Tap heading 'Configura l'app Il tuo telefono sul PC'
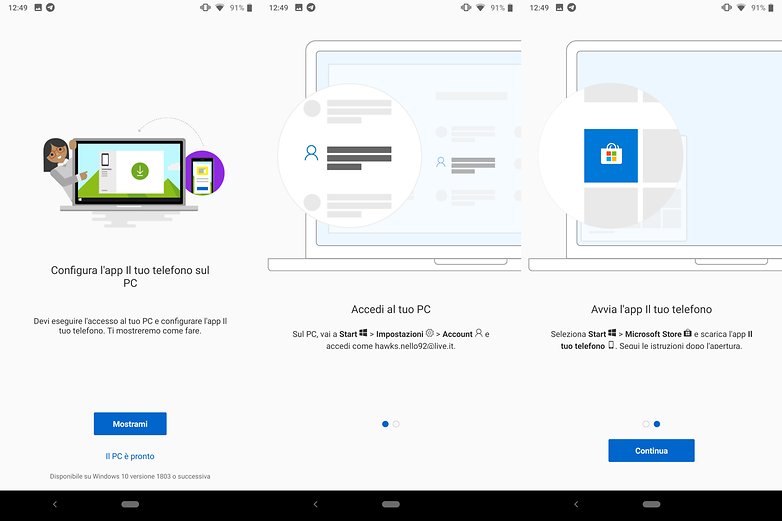Viewport: 782px width, 521px height. (130, 276)
